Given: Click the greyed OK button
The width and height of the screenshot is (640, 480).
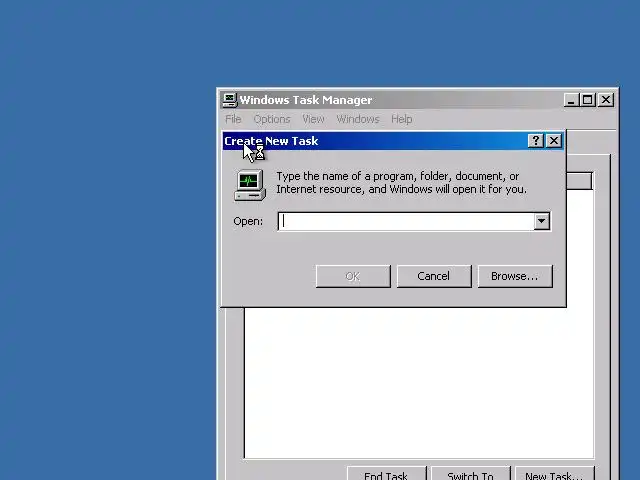Looking at the screenshot, I should click(353, 276).
